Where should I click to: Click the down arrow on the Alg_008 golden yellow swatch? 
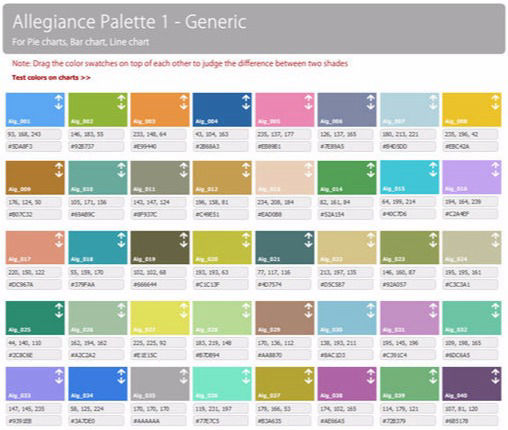pyautogui.click(x=495, y=106)
